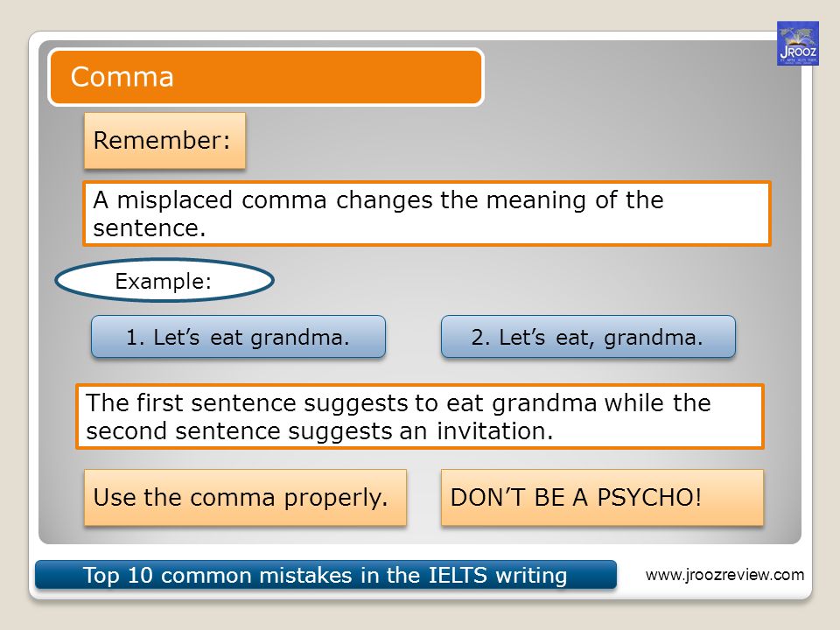
Task: Select the misplaced comma explanation text box
Action: tap(427, 213)
